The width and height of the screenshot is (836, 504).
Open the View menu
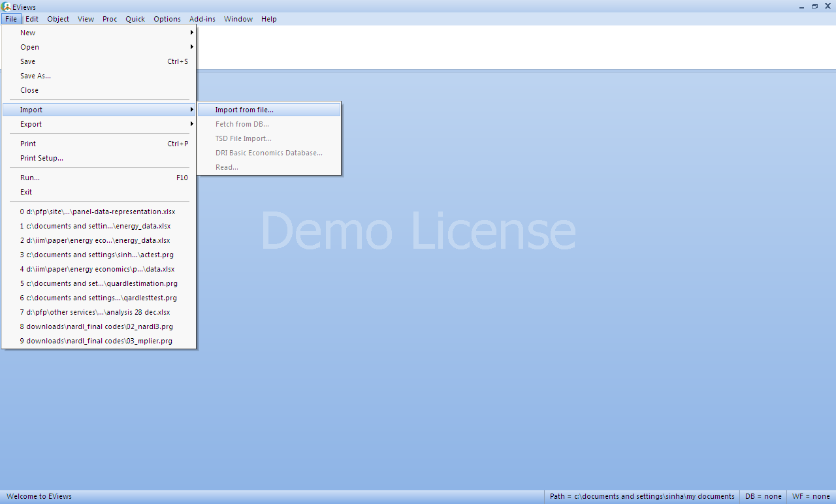(x=86, y=19)
